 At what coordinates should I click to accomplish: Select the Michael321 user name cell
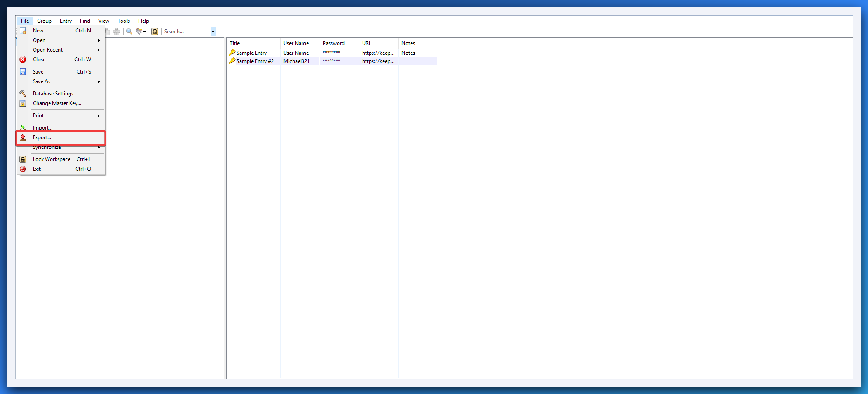pos(296,61)
